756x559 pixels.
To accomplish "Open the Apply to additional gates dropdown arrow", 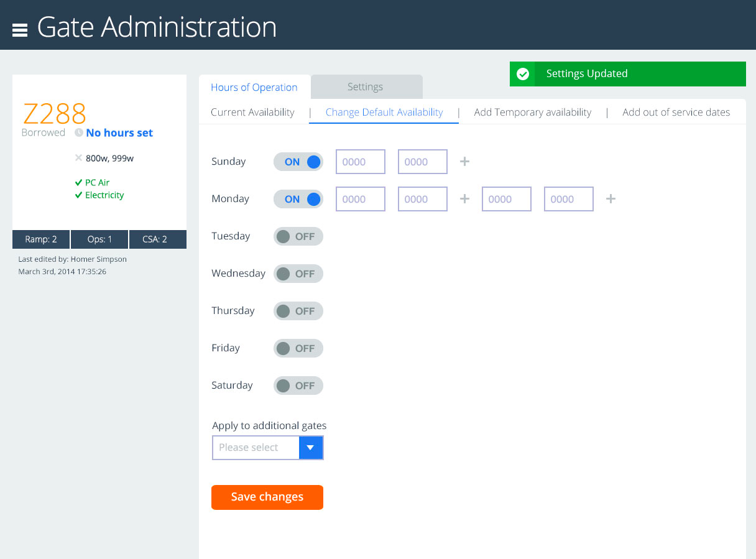I will coord(311,448).
